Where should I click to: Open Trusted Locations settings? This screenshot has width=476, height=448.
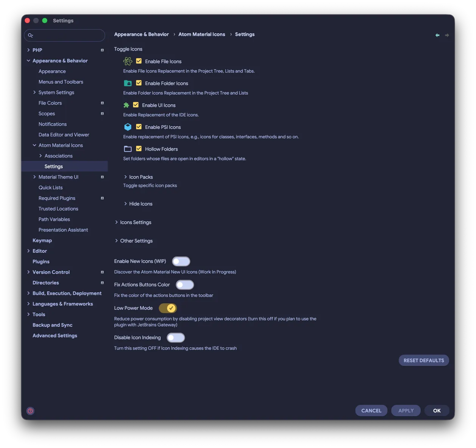58,209
